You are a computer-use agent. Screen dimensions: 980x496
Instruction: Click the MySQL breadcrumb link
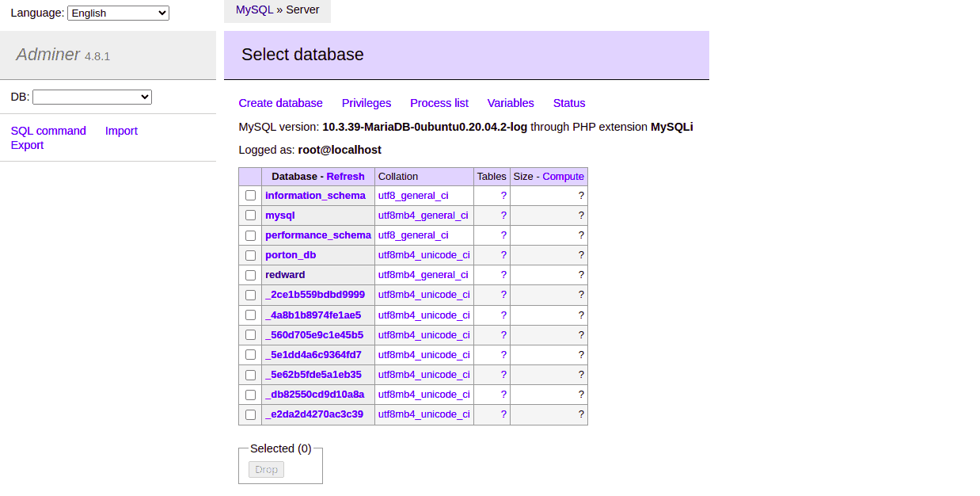[254, 10]
